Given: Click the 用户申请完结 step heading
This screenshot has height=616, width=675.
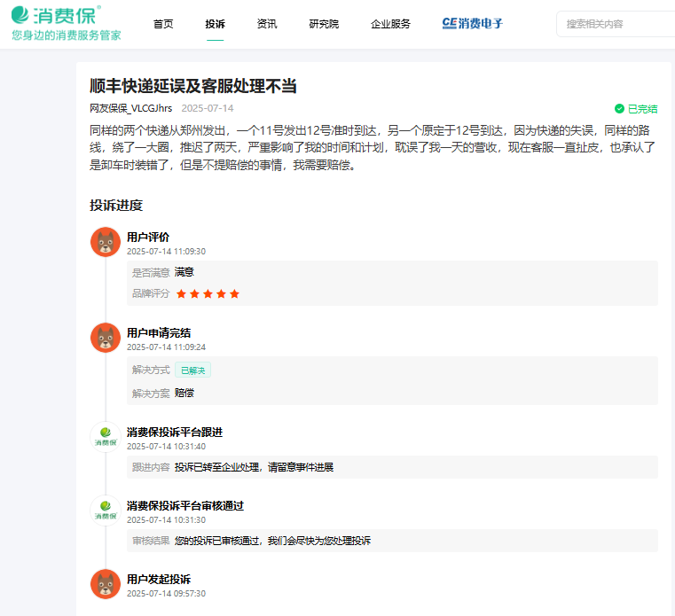Looking at the screenshot, I should [159, 333].
